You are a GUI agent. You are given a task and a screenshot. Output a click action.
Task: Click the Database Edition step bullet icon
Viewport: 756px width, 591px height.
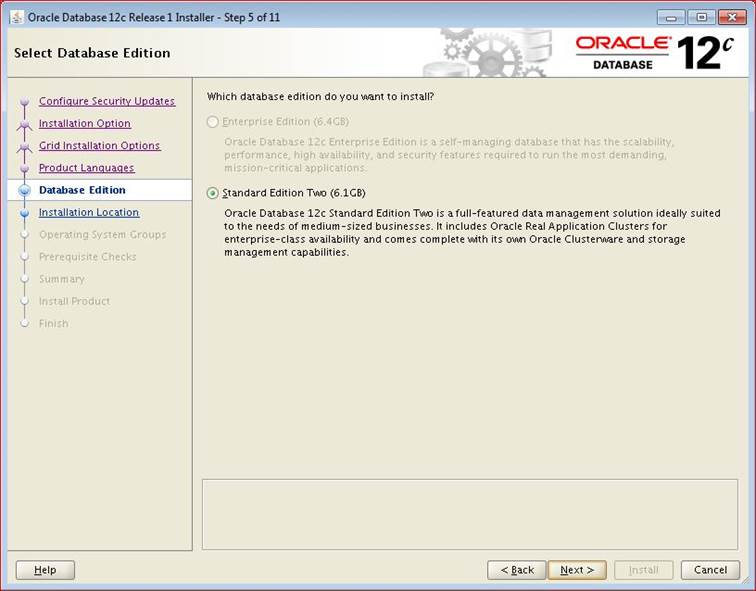tap(24, 190)
